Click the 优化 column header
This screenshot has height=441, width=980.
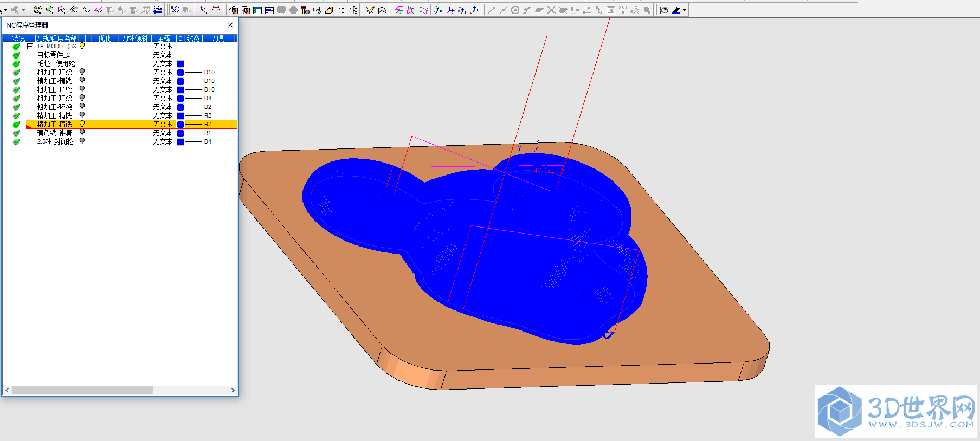105,38
